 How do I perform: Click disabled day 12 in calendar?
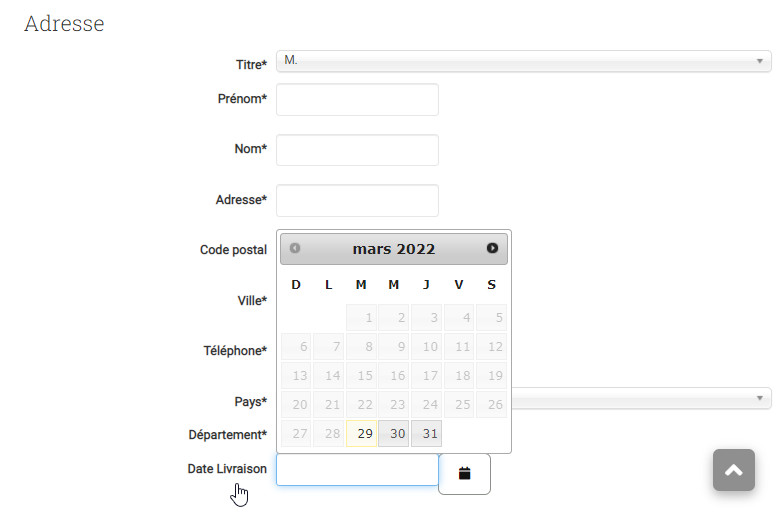tap(491, 346)
